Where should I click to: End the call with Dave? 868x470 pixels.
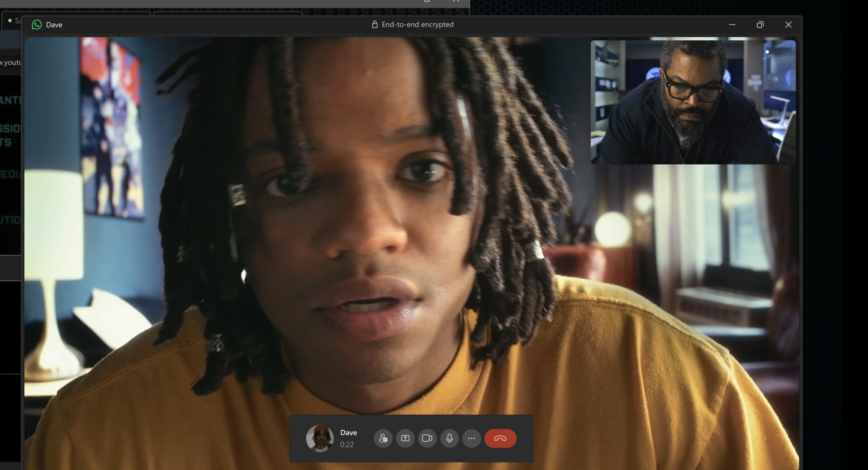[x=500, y=438]
